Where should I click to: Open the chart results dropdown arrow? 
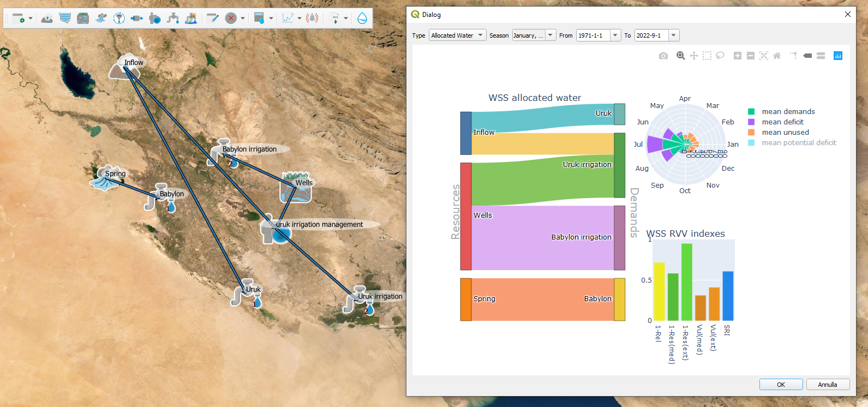click(300, 19)
